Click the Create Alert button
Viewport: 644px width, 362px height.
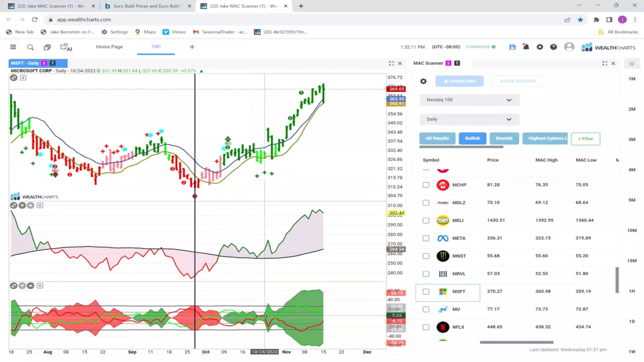click(460, 81)
